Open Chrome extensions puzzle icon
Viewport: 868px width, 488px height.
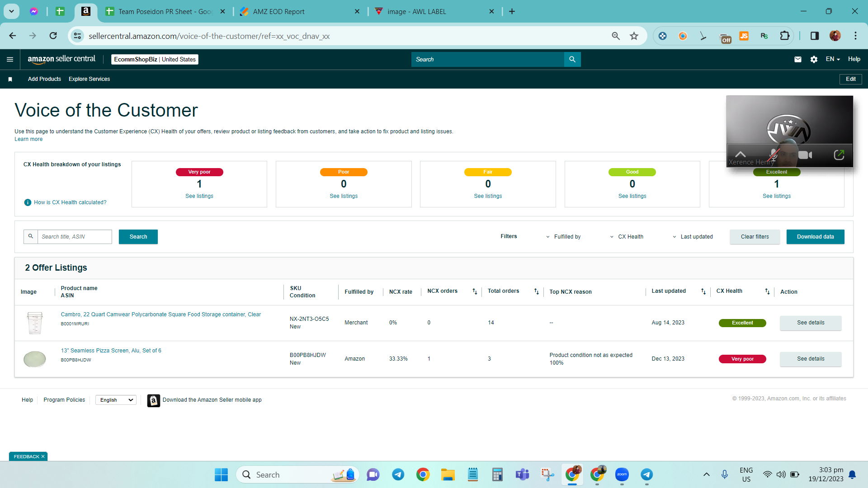pos(785,36)
